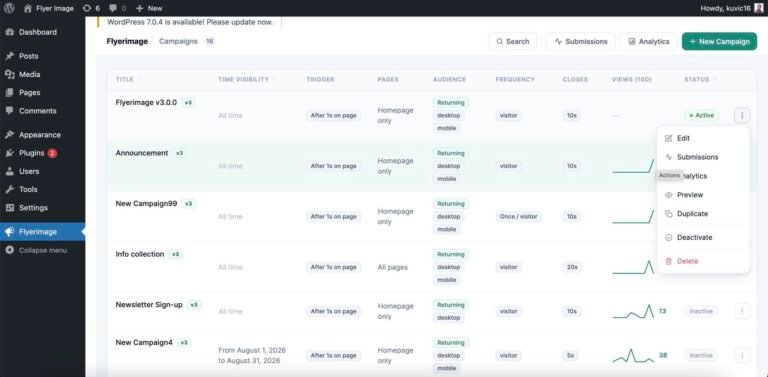This screenshot has height=377, width=768.
Task: Open Submissions from the header
Action: click(580, 42)
